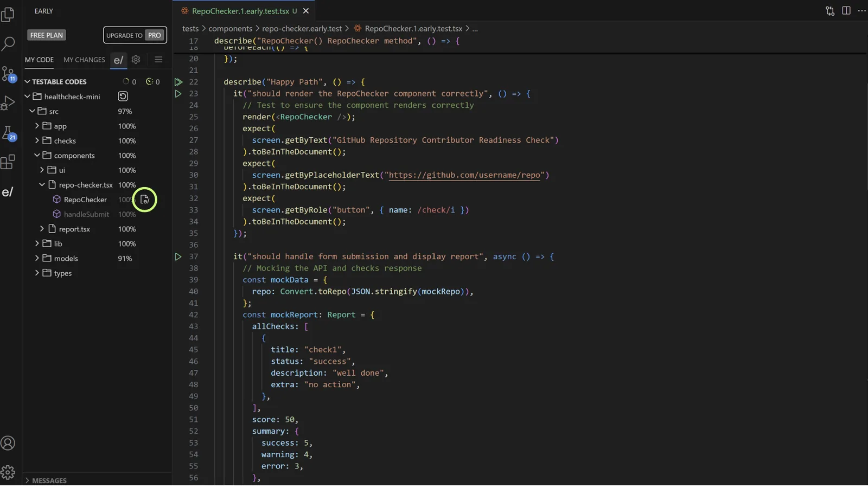This screenshot has width=868, height=488.
Task: Open the Extensions view
Action: coord(8,162)
